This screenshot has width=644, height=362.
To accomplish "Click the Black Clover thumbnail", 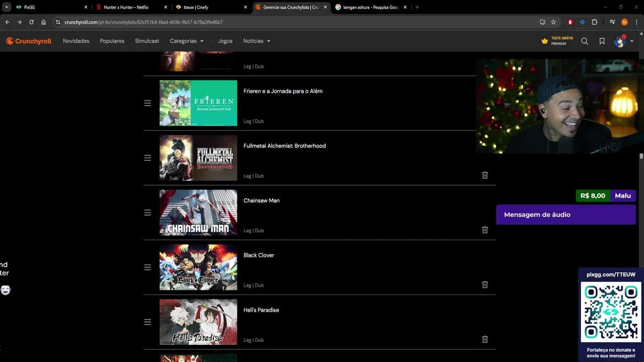I will click(198, 267).
